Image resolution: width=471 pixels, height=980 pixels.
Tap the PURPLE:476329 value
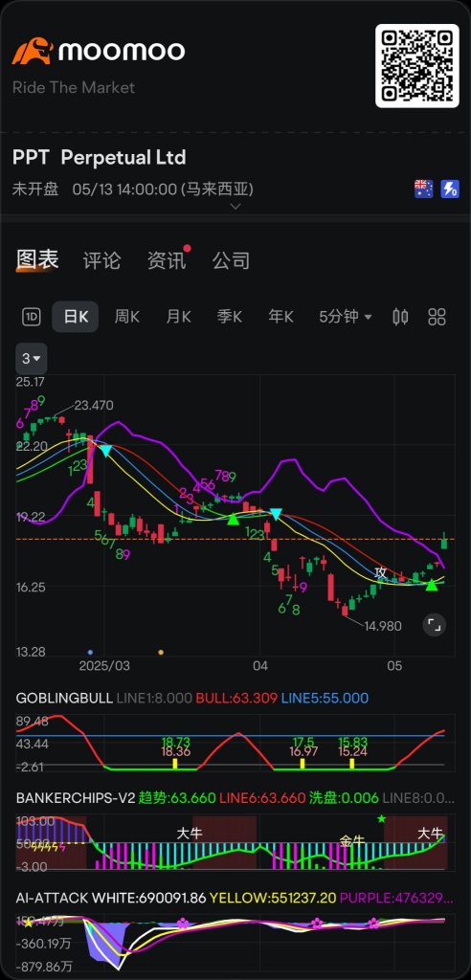pyautogui.click(x=394, y=898)
